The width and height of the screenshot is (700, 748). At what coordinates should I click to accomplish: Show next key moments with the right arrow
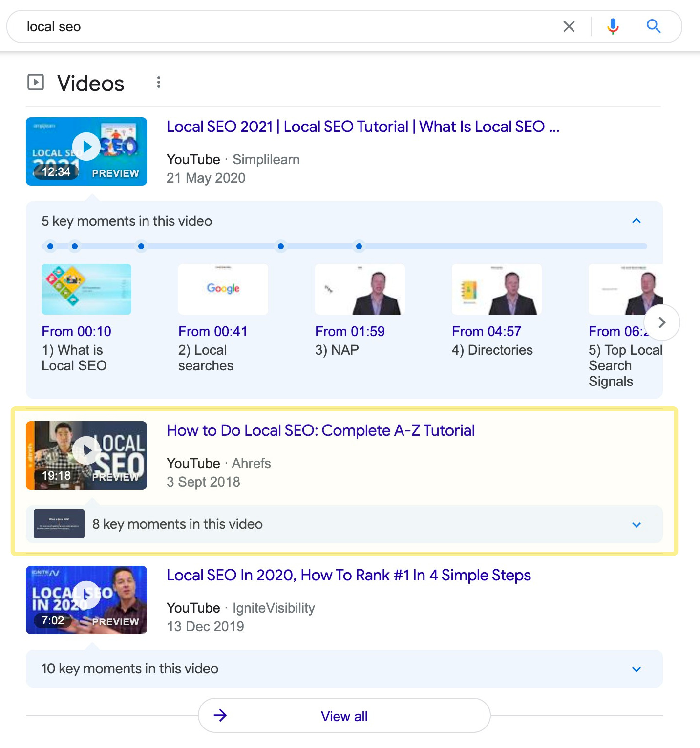tap(662, 322)
